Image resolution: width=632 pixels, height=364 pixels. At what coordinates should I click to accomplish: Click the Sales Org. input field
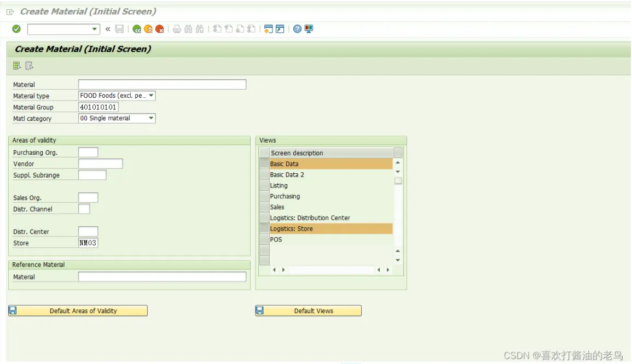[x=88, y=198]
